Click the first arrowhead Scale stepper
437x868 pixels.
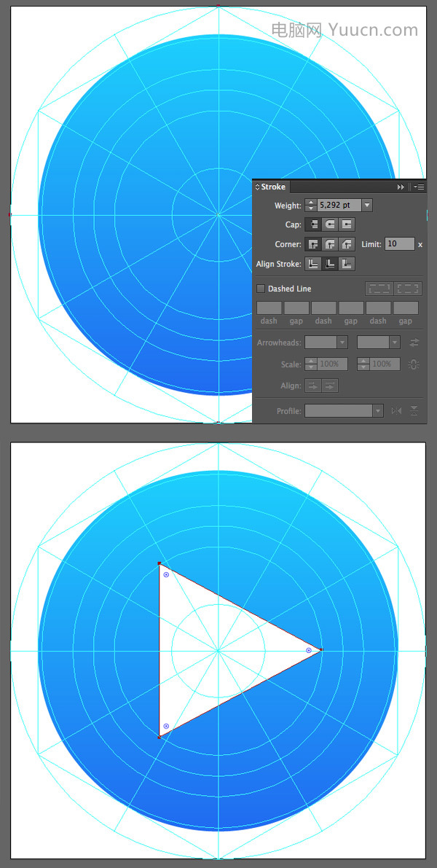[x=311, y=364]
